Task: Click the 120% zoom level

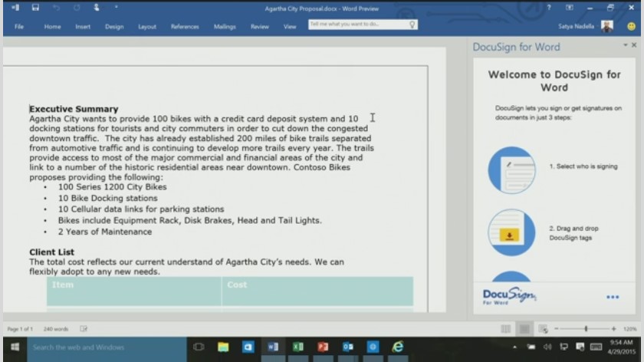Action: (629, 329)
